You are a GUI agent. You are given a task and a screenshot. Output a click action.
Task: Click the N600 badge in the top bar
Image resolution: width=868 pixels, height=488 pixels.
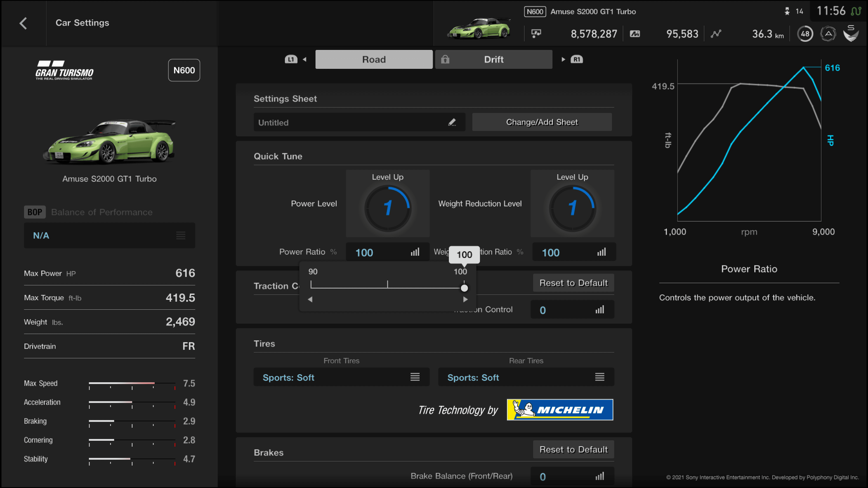[535, 12]
